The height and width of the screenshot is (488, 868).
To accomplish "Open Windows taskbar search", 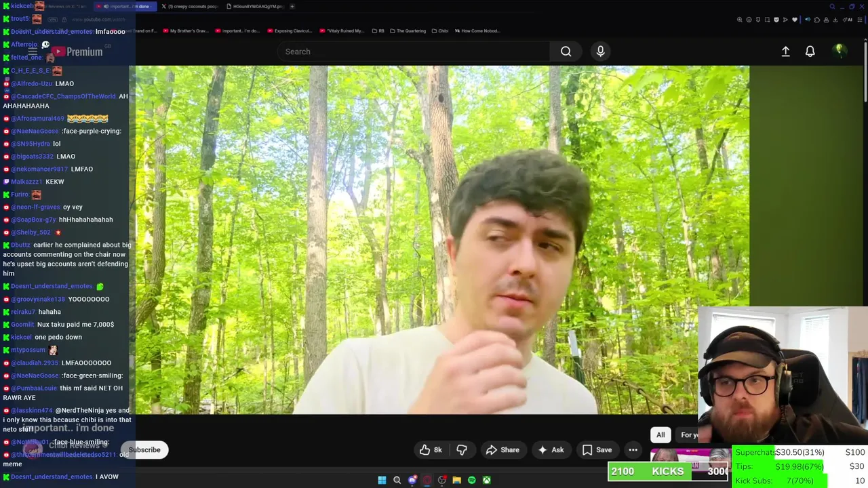I will point(397,480).
